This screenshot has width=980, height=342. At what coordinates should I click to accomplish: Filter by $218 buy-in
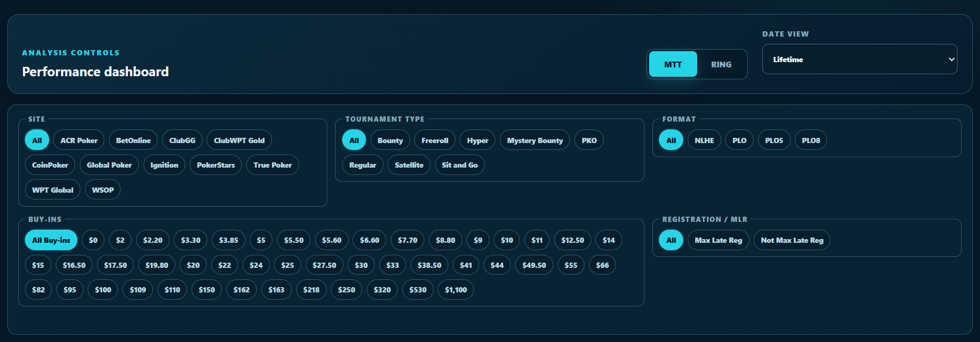(x=311, y=289)
